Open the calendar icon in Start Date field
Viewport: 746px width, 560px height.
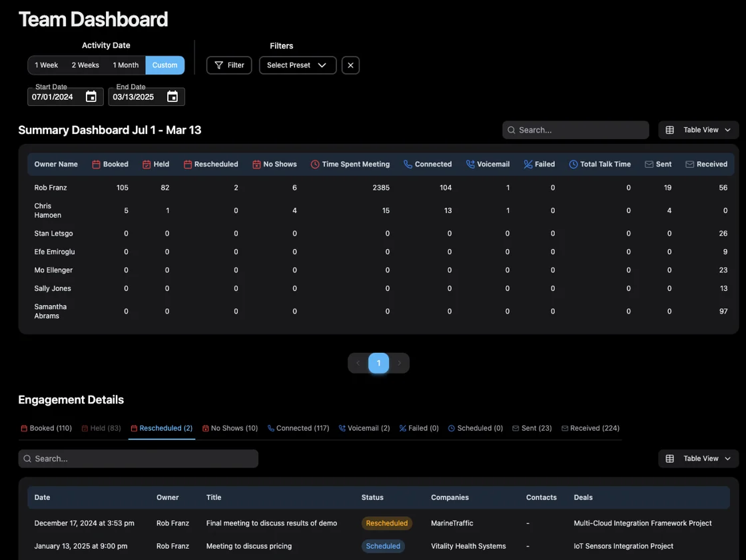[x=91, y=96]
